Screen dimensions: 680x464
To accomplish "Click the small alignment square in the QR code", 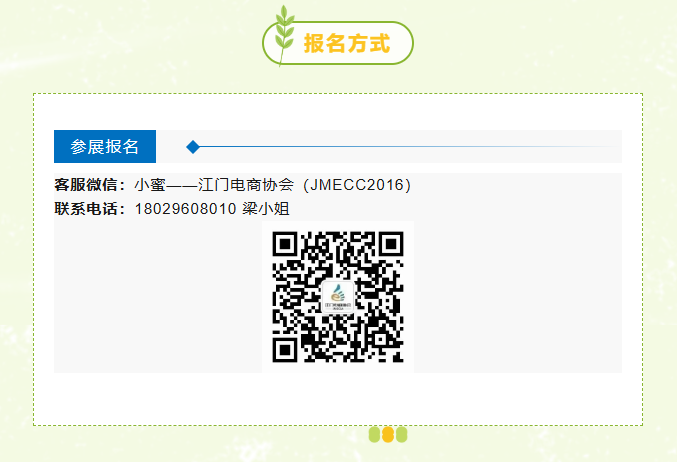I will point(382,341).
